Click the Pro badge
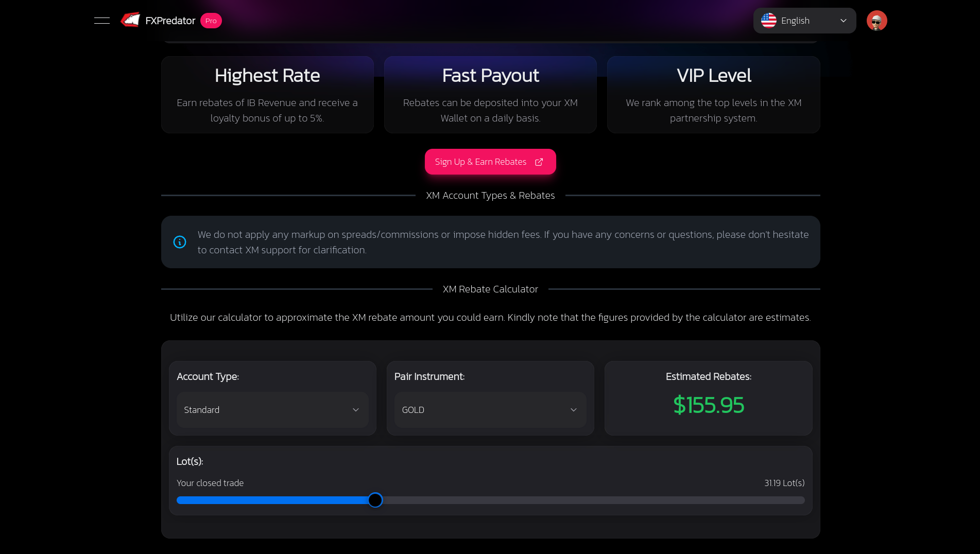The height and width of the screenshot is (554, 980). [211, 21]
